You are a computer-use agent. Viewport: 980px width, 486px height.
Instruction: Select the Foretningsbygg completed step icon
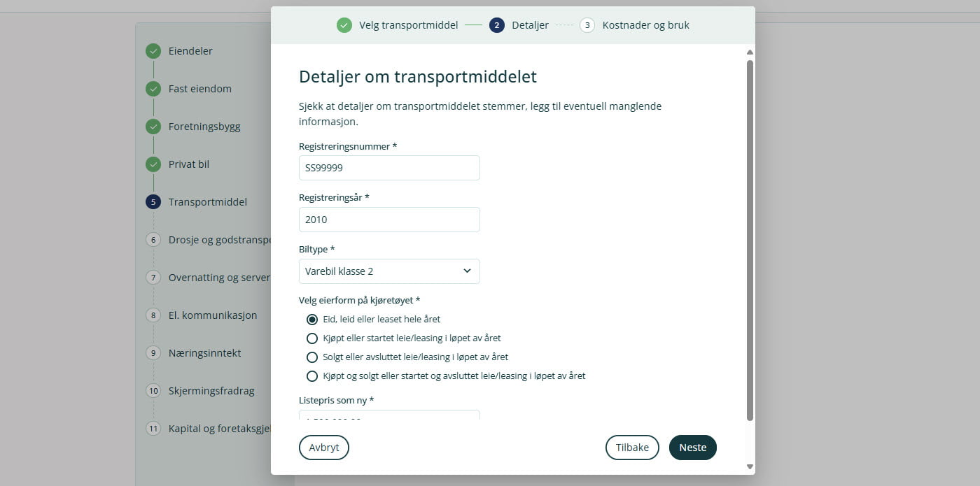coord(153,127)
